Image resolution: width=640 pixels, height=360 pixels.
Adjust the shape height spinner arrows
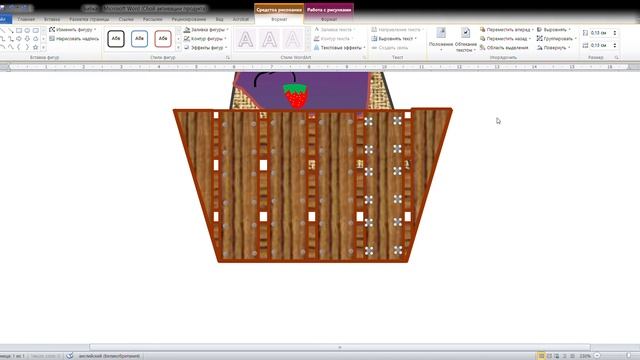615,33
